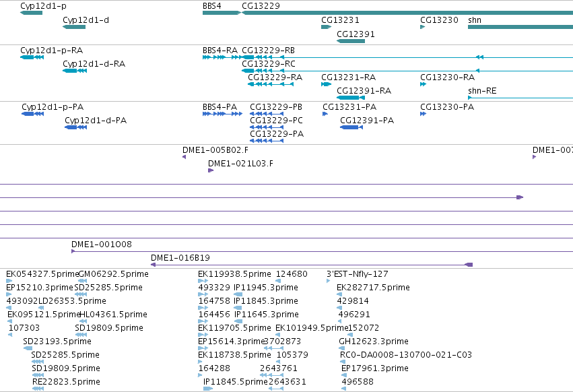This screenshot has width=573, height=392.
Task: Select EST label LD26353.5prime
Action: [72, 301]
